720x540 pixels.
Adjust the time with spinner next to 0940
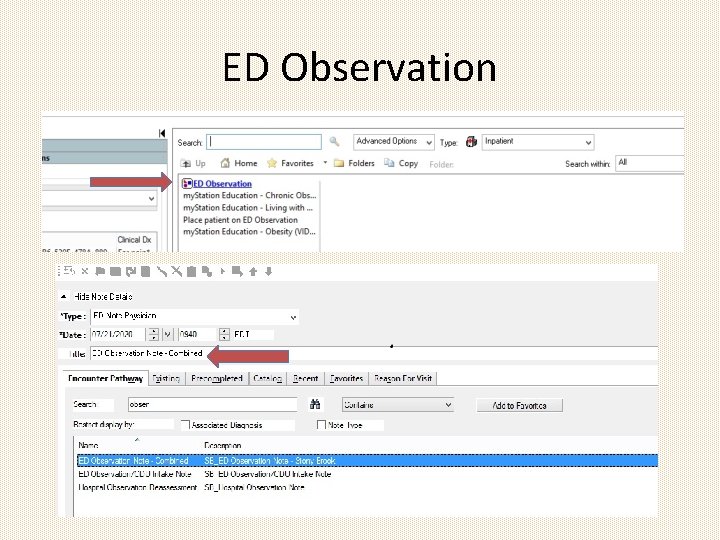[224, 334]
